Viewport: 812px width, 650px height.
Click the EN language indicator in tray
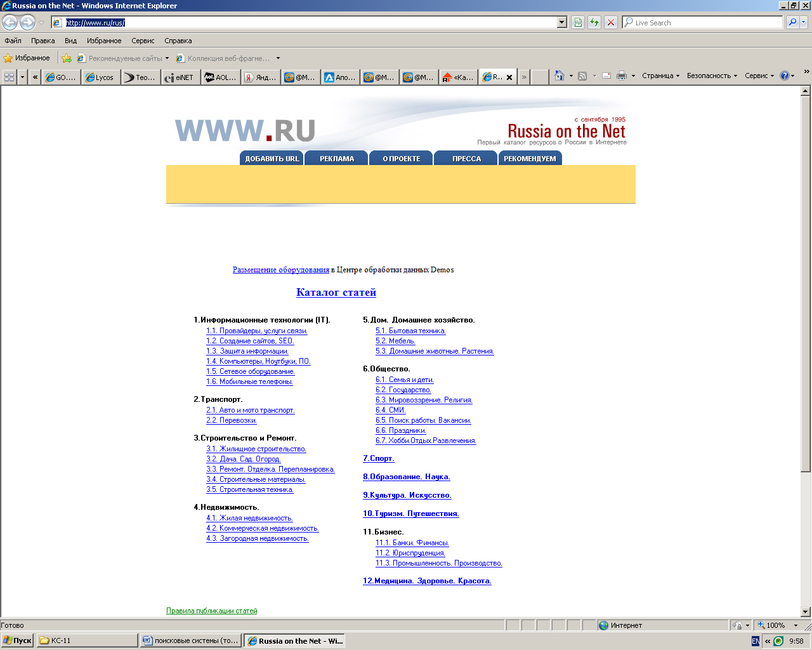(x=756, y=641)
